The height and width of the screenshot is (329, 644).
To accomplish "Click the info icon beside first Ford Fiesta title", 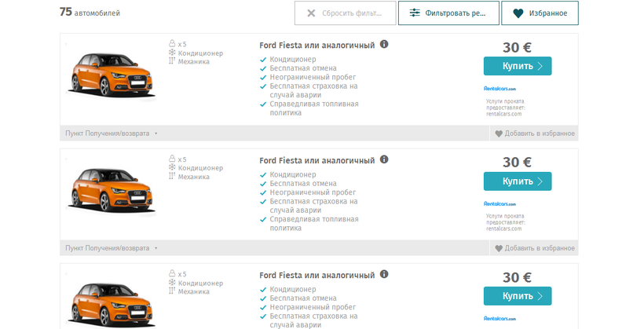I will [384, 45].
